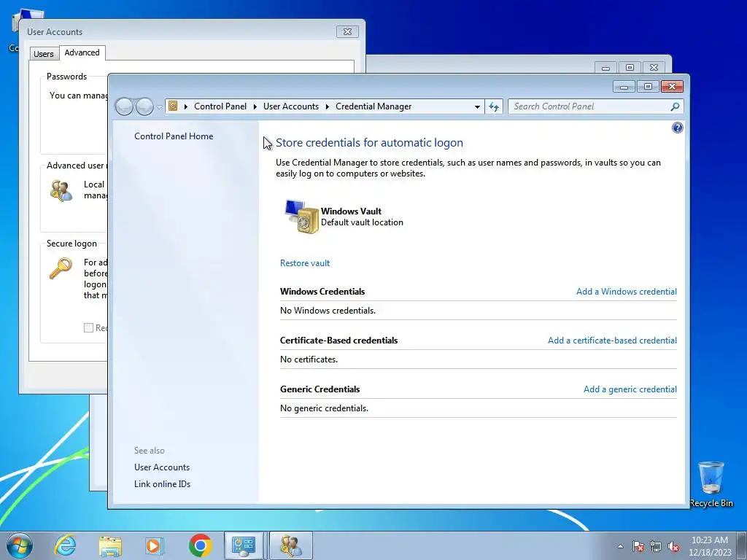Screen dimensions: 747x560
Task: Click the 'No certificates.' text
Action: point(309,359)
